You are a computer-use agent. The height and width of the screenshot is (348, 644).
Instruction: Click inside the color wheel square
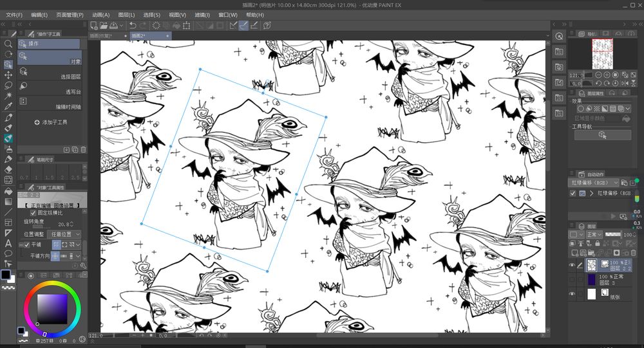[x=51, y=307]
